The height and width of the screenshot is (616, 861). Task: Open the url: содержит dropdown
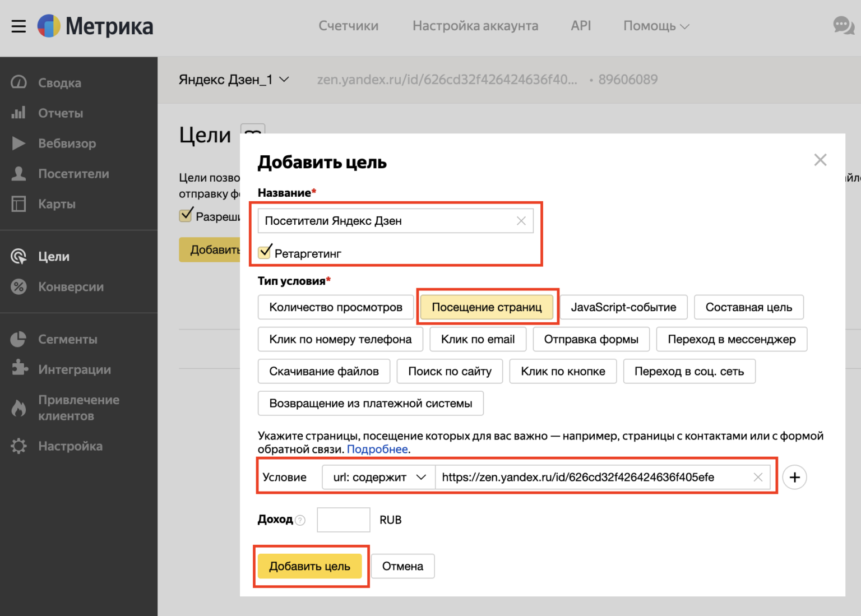379,477
